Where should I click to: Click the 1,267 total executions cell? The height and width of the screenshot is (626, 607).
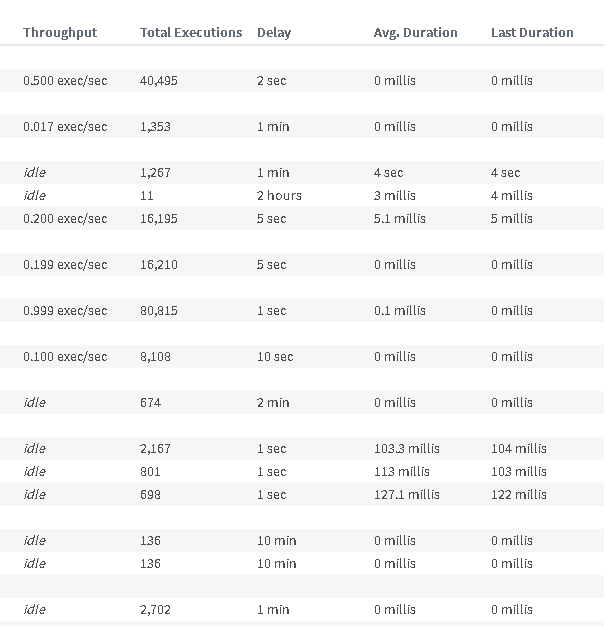click(x=155, y=172)
